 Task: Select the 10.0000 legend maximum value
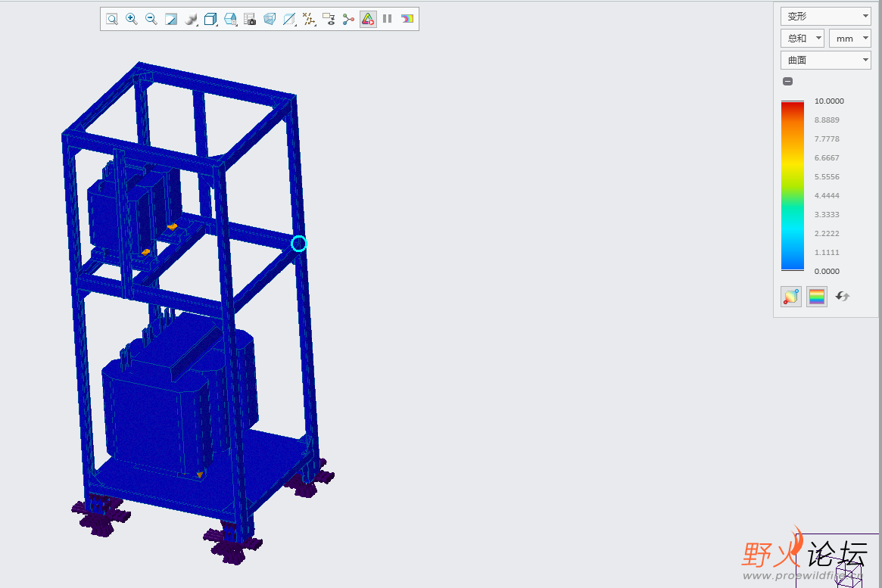tap(829, 101)
